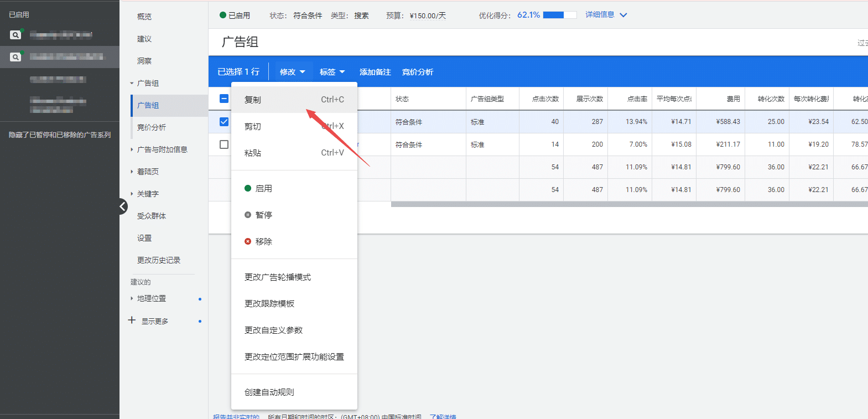Collapse the 广告组 tree section

pyautogui.click(x=132, y=84)
